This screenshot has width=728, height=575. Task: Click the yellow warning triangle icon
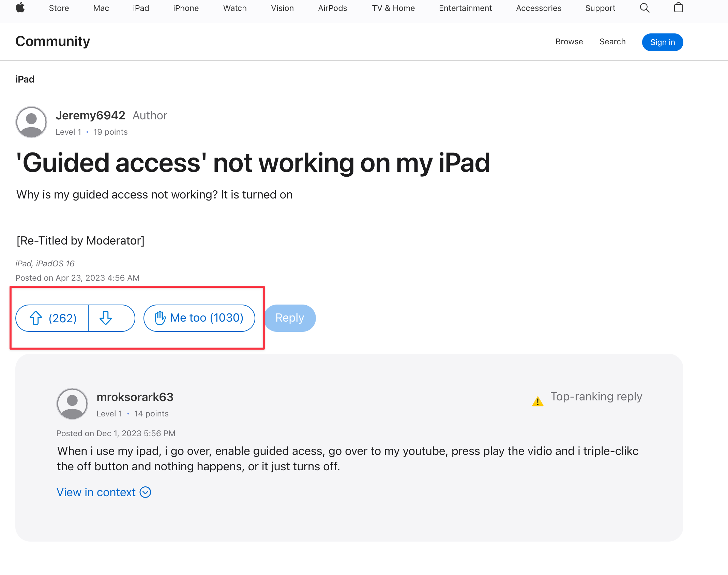coord(537,401)
